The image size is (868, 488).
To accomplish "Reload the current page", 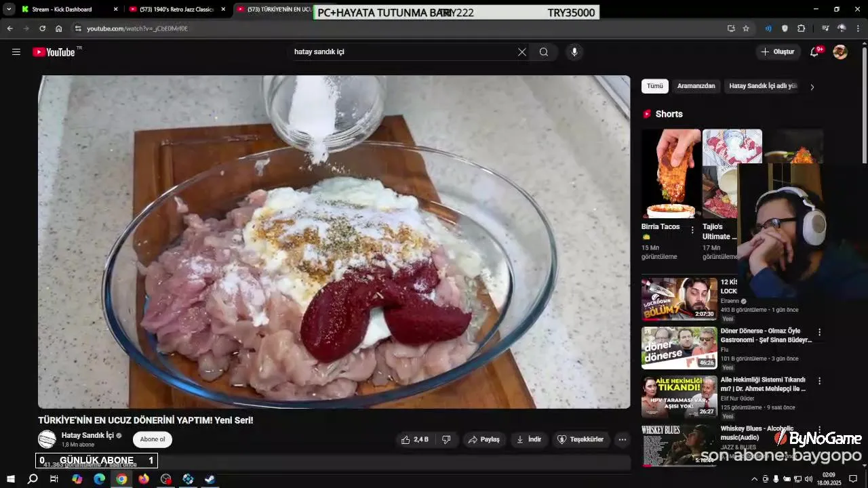I will [x=42, y=28].
